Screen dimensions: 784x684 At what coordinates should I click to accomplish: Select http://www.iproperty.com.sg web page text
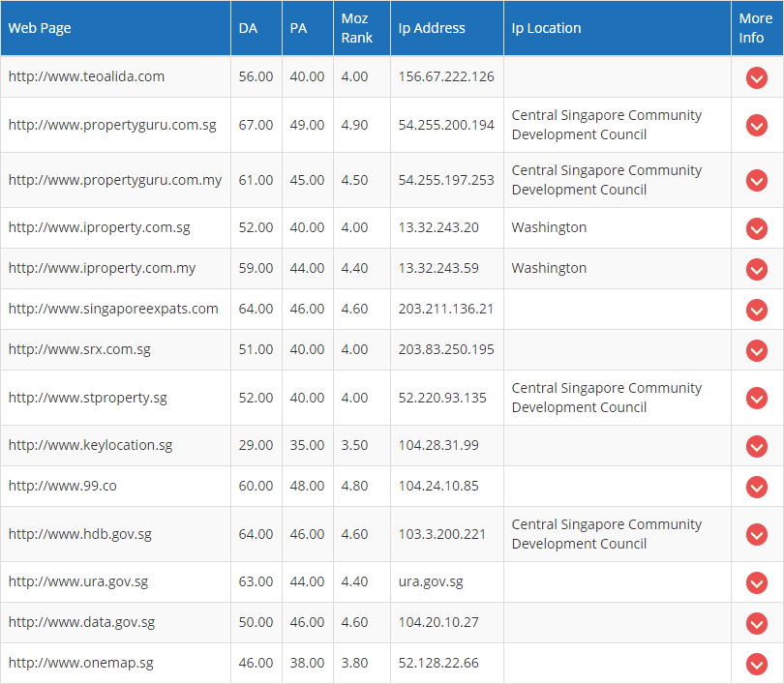point(100,227)
